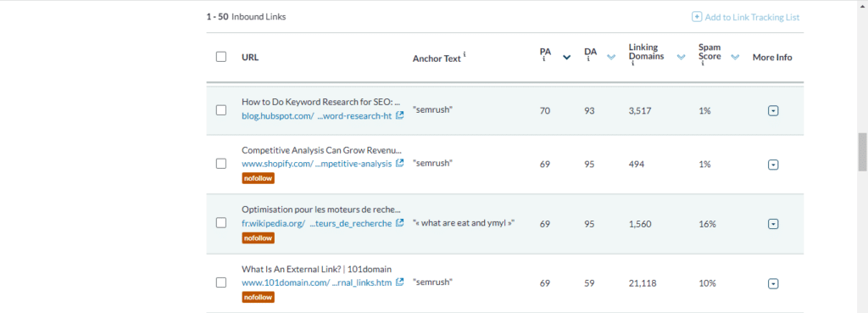Open external link icon for www.shopify.com URL
The height and width of the screenshot is (313, 868).
click(400, 164)
